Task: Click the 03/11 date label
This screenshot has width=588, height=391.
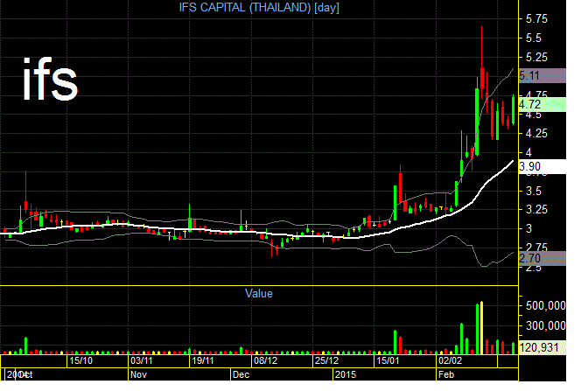Action: (142, 360)
